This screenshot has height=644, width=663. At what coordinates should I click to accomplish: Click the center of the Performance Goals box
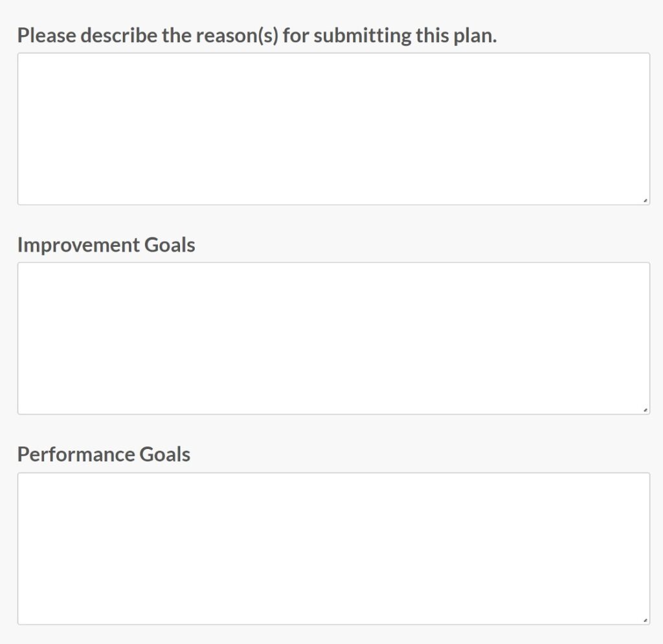tap(334, 547)
